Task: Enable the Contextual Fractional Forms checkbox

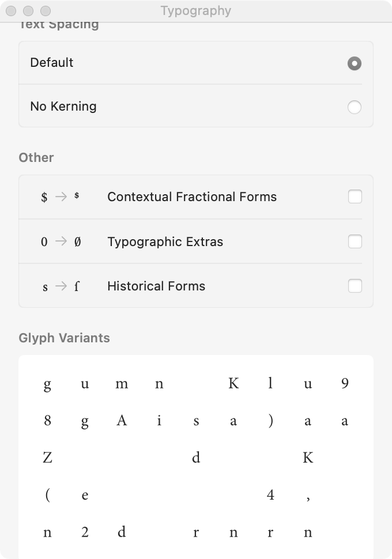Action: tap(355, 197)
